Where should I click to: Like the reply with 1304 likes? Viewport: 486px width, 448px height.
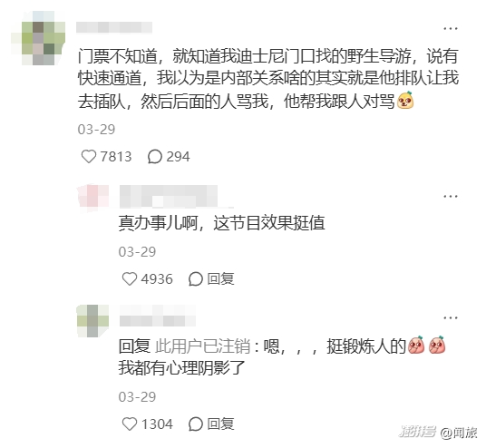130,424
